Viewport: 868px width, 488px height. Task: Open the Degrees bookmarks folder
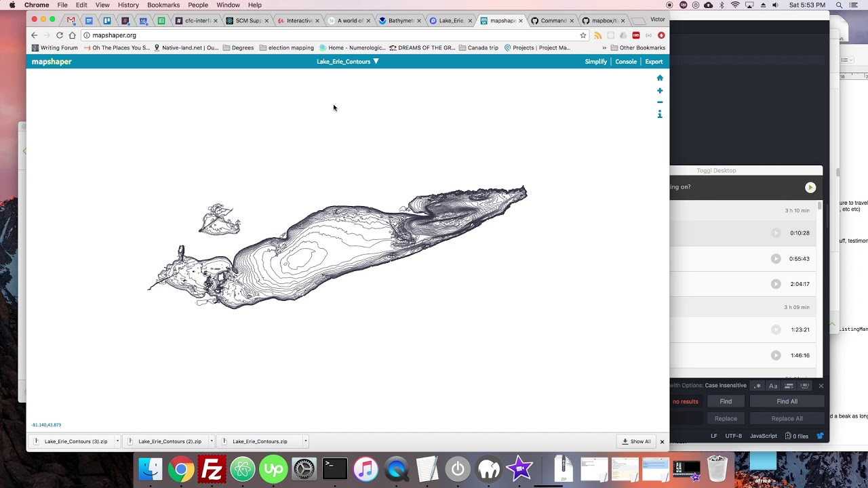click(x=238, y=48)
